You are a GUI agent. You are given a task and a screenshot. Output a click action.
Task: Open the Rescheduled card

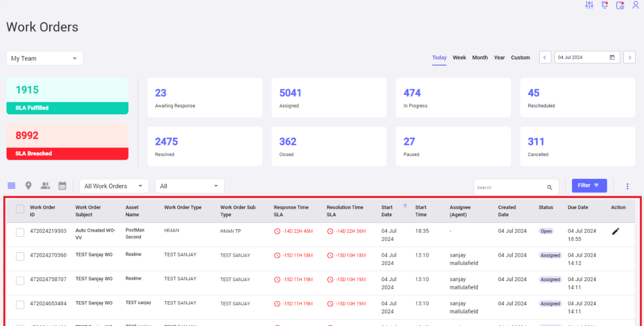coord(578,98)
